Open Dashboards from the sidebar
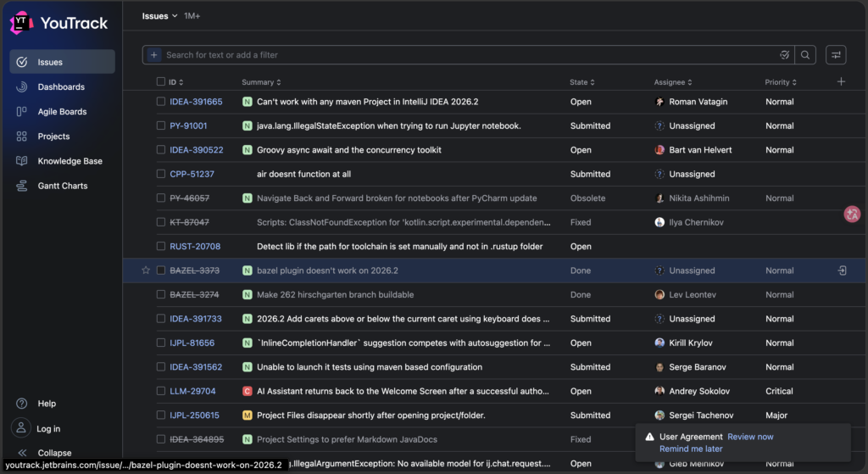 (x=61, y=87)
